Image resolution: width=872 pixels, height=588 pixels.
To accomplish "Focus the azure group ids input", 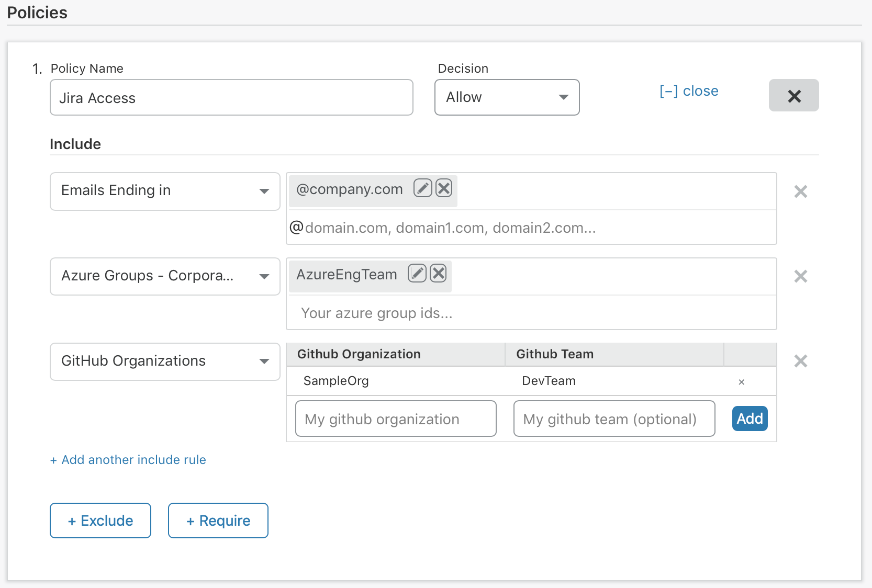I will point(531,313).
